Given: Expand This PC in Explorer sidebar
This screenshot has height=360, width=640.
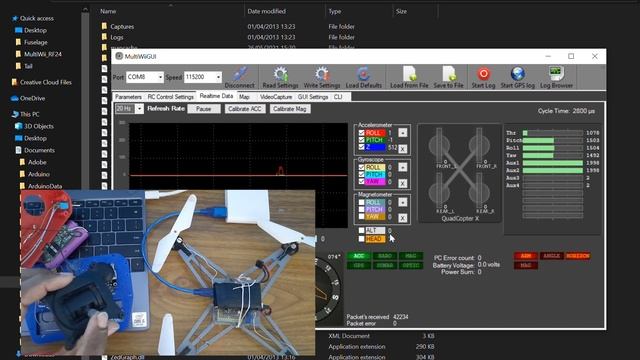Looking at the screenshot, I should click(29, 114).
